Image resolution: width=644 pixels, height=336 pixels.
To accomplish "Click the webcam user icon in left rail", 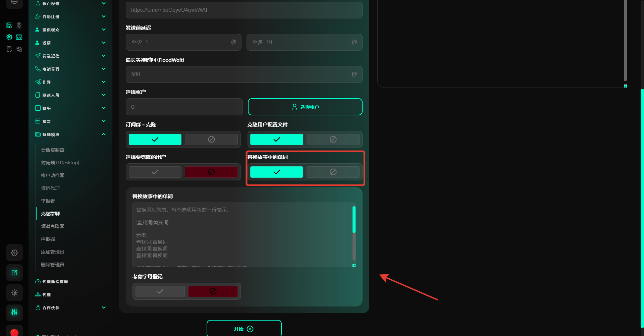I will (x=19, y=25).
